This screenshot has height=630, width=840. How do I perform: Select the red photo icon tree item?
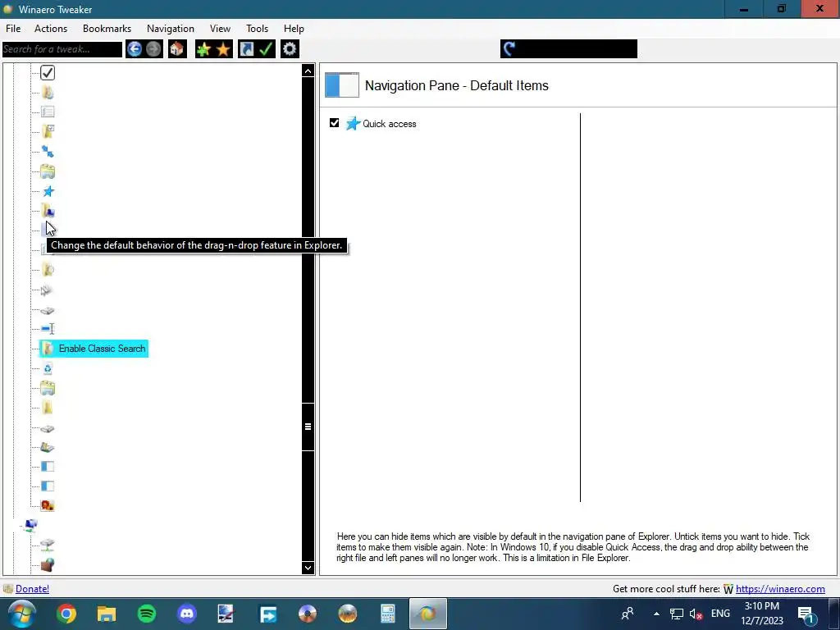coord(48,505)
